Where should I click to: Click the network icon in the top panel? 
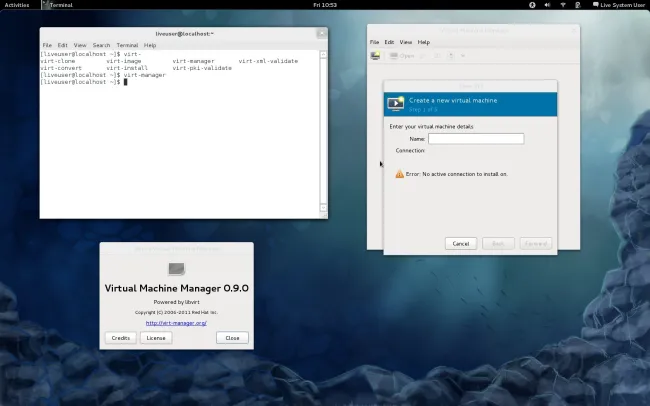563,5
